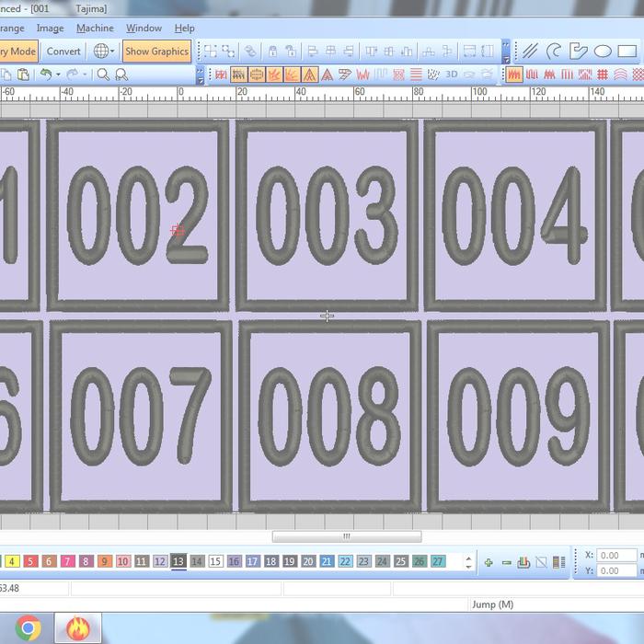Expand the Undo history dropdown arrow

pyautogui.click(x=58, y=75)
